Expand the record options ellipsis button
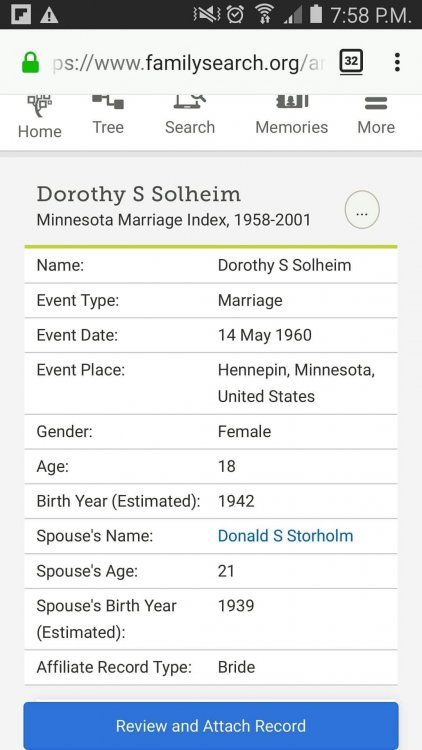The height and width of the screenshot is (750, 422). pos(362,210)
